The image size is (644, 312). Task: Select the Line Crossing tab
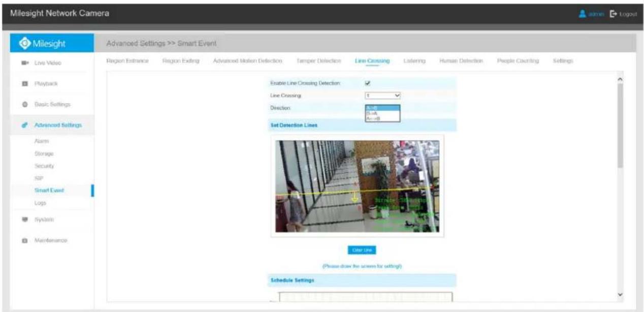[372, 61]
